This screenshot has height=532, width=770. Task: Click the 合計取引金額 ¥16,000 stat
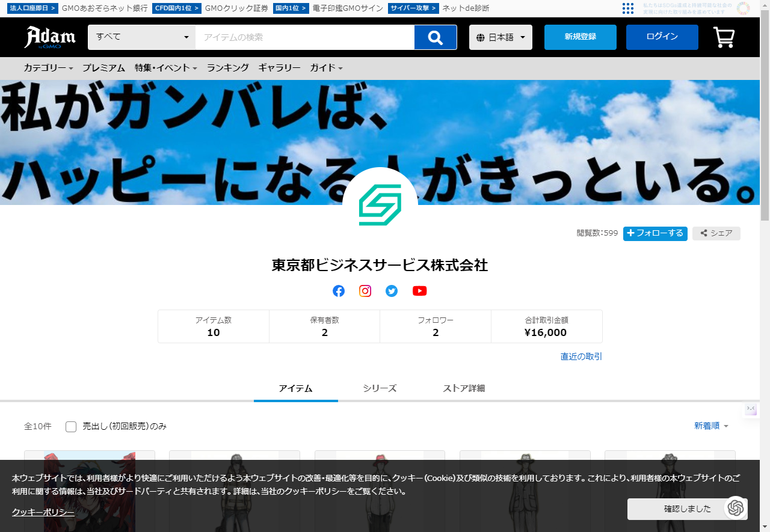click(x=546, y=326)
